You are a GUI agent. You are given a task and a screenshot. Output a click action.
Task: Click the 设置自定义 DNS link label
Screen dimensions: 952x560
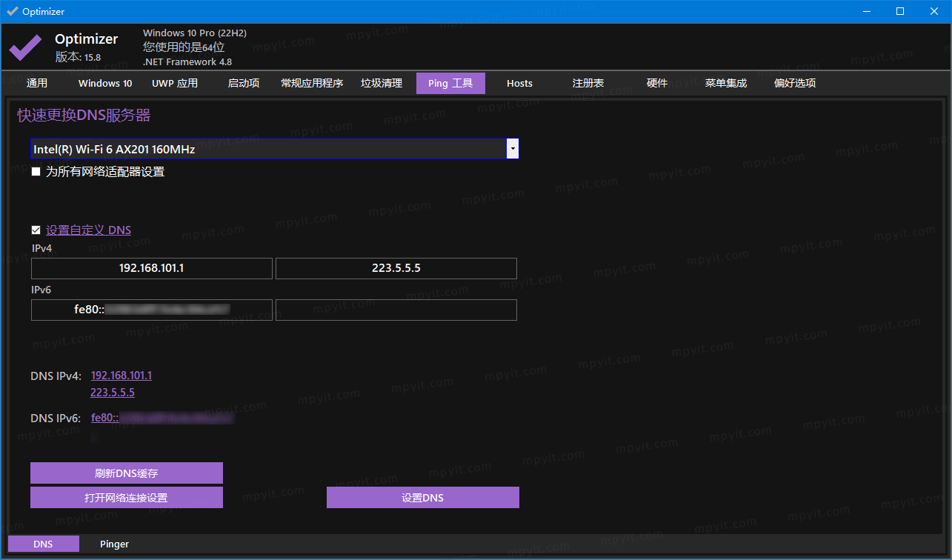point(88,230)
